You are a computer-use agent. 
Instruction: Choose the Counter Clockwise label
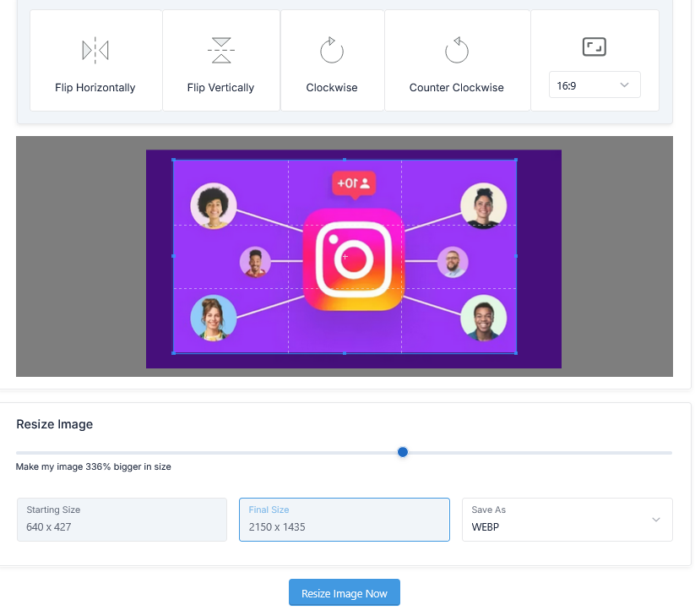point(457,88)
